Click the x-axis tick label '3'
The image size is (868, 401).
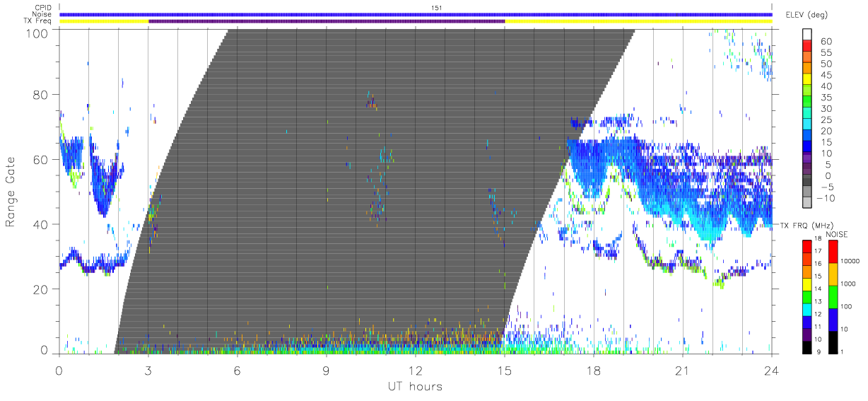tap(148, 370)
